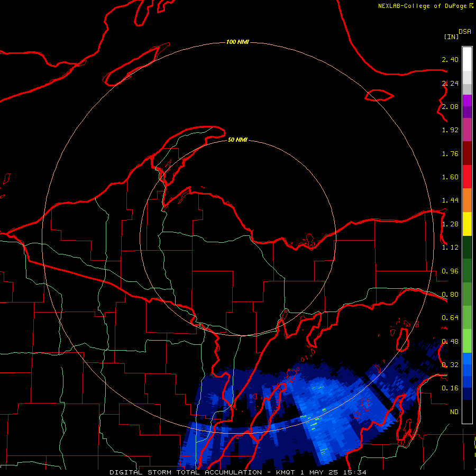Screen dimensions: 476x476
Task: Click the 1.76 legend value
Action: pyautogui.click(x=450, y=153)
